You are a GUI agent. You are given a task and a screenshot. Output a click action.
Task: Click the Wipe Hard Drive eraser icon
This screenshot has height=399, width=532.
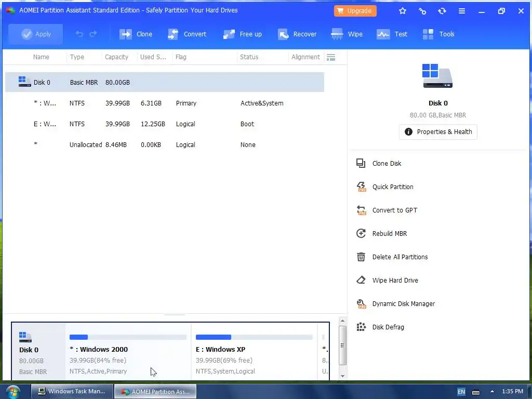click(361, 280)
